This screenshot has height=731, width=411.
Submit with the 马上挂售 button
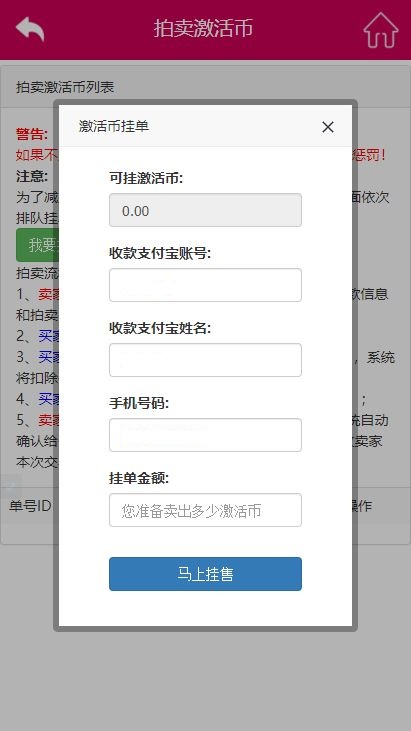click(x=206, y=574)
